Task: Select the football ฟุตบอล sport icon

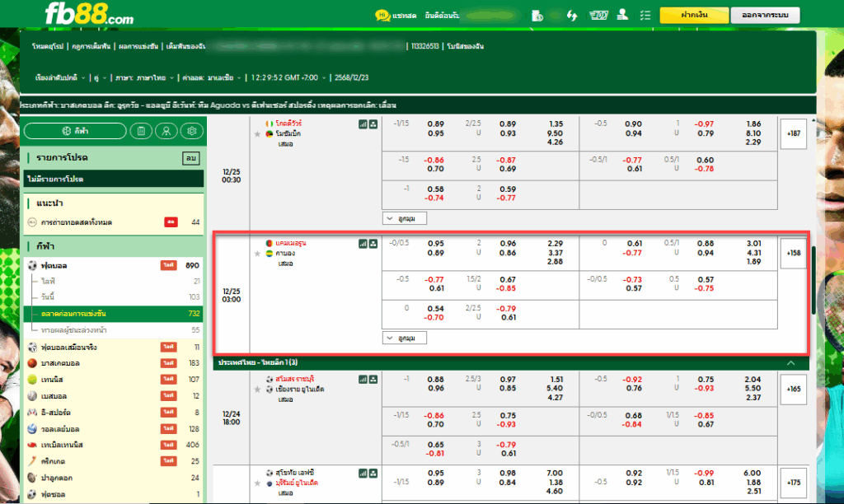Action: click(32, 265)
